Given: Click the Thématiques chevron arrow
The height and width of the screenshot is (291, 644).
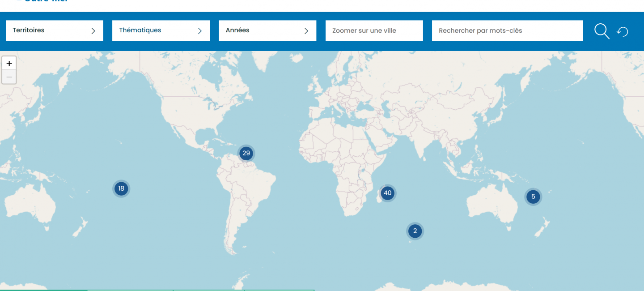Looking at the screenshot, I should tap(200, 31).
